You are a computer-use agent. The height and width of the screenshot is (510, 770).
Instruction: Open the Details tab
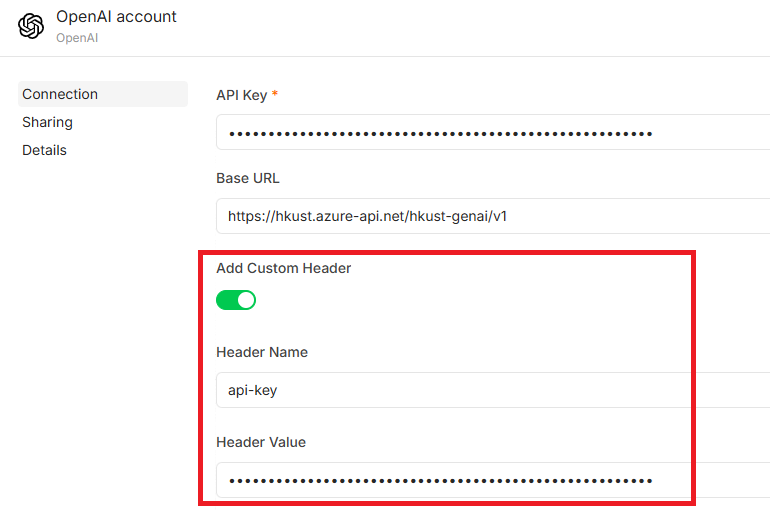click(44, 150)
